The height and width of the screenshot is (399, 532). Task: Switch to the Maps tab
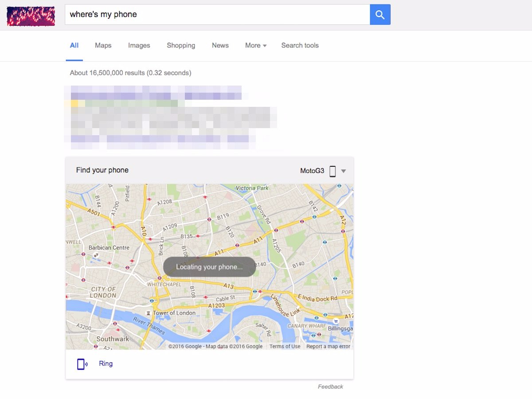point(103,45)
